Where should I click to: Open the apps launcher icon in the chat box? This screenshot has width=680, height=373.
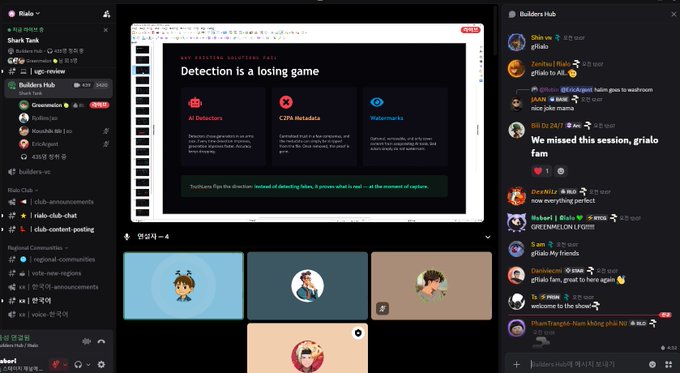669,364
